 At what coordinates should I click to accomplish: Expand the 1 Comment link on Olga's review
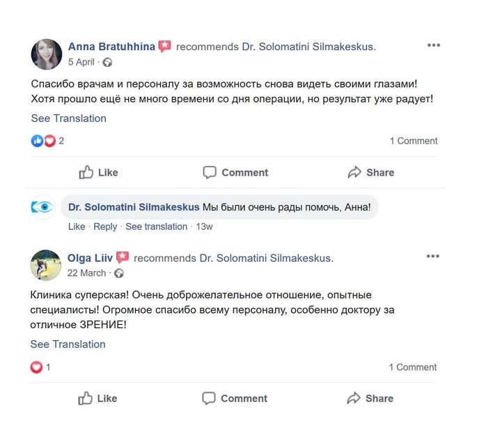[x=413, y=367]
